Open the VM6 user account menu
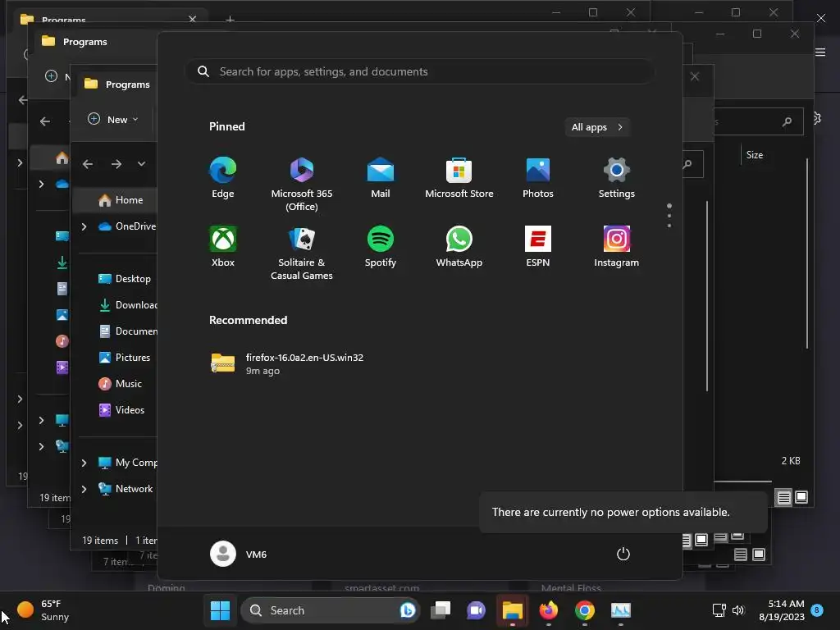Image resolution: width=840 pixels, height=630 pixels. (x=239, y=554)
